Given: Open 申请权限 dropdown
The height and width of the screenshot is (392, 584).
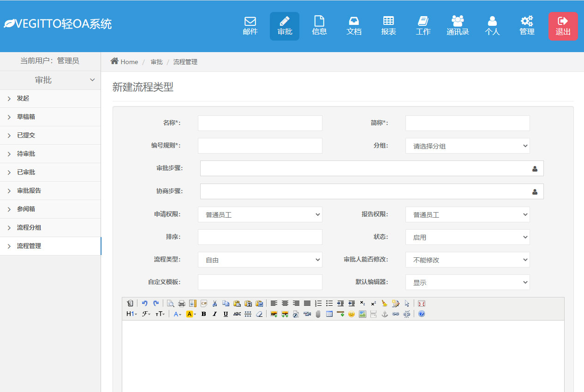Looking at the screenshot, I should pos(260,214).
